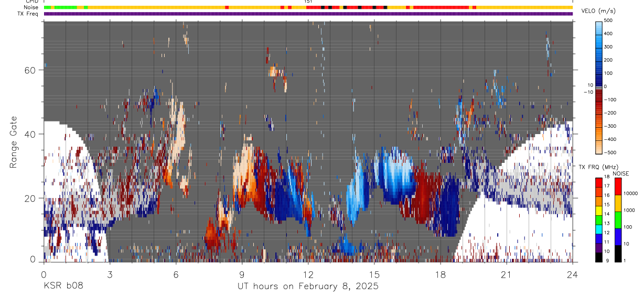Click the '18' TX frequency legend label
This screenshot has width=644, height=297.
point(608,178)
